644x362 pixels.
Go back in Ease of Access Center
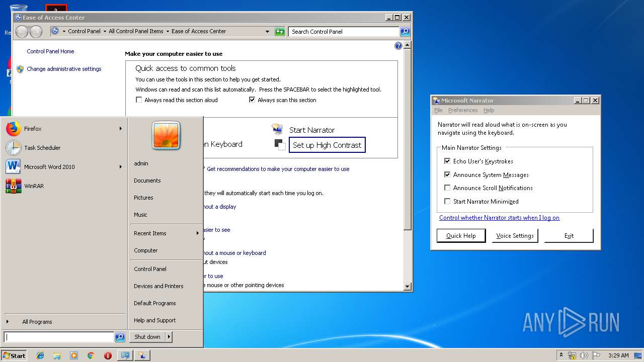coord(22,32)
